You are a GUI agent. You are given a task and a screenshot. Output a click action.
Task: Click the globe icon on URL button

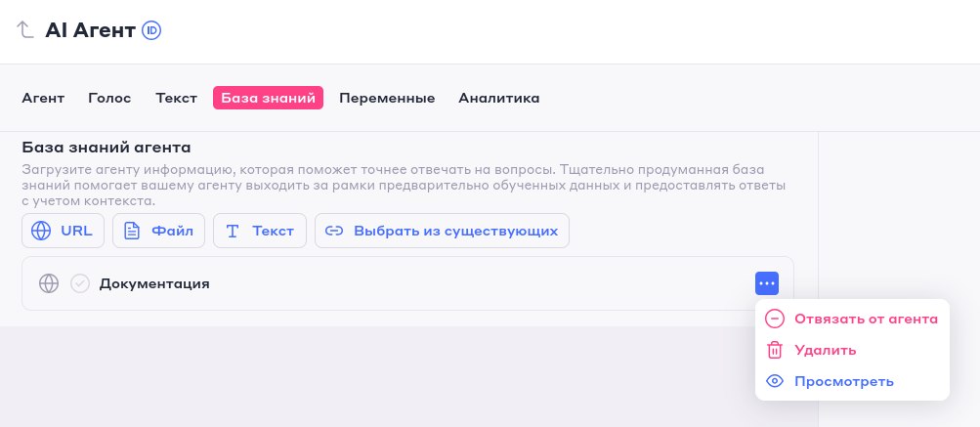pyautogui.click(x=41, y=231)
